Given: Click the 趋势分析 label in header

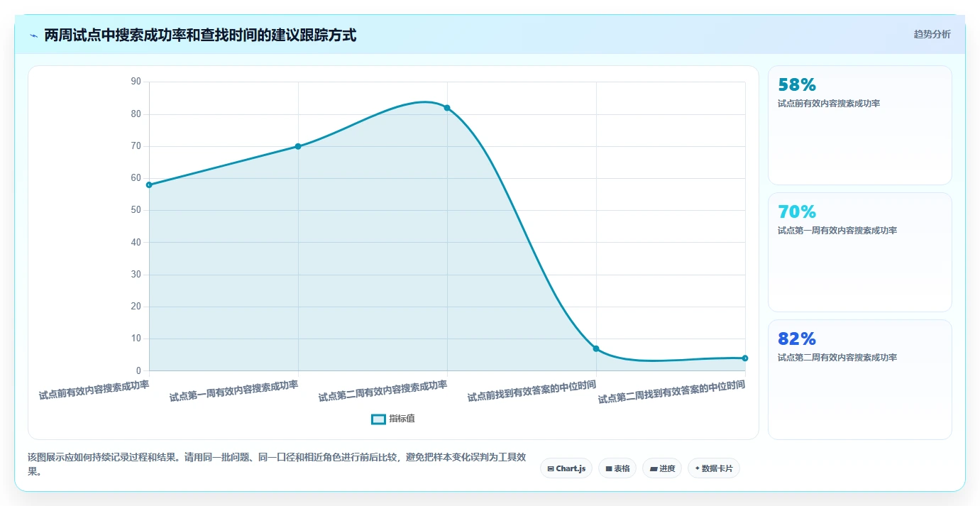Looking at the screenshot, I should click(932, 35).
